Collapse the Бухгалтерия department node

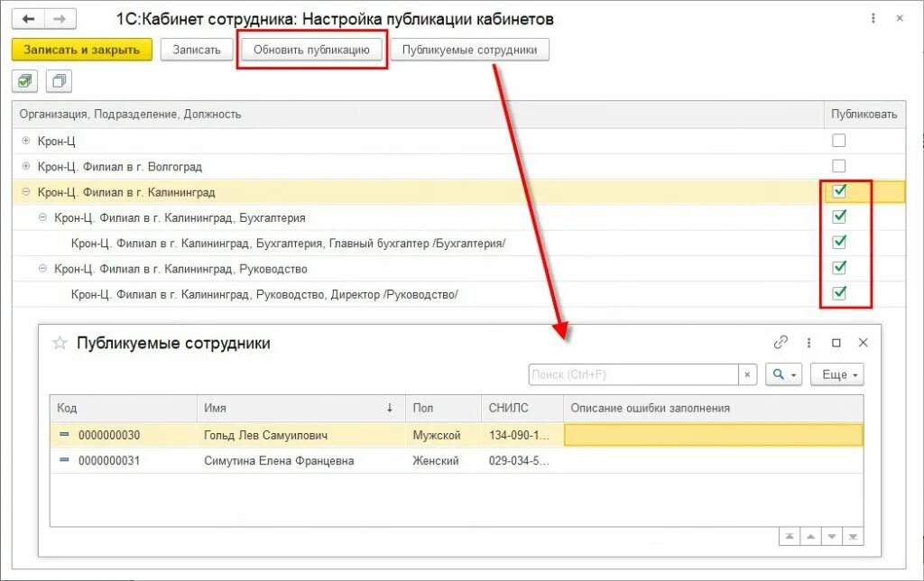coord(42,217)
